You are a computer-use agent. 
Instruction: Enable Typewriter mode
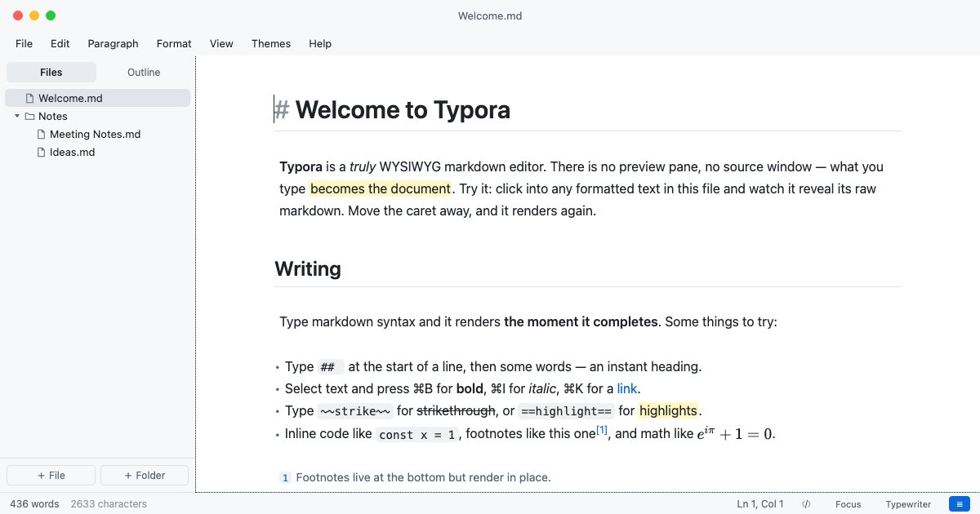[x=908, y=504]
